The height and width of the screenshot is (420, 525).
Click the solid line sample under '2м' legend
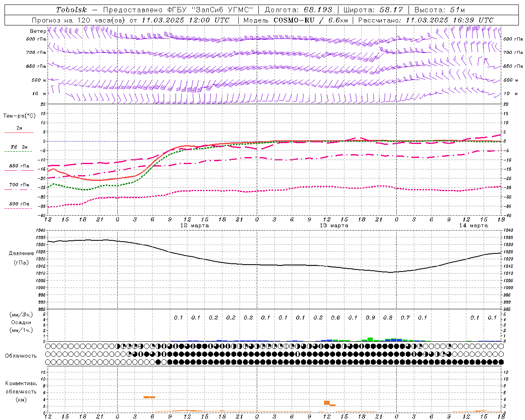tap(19, 133)
